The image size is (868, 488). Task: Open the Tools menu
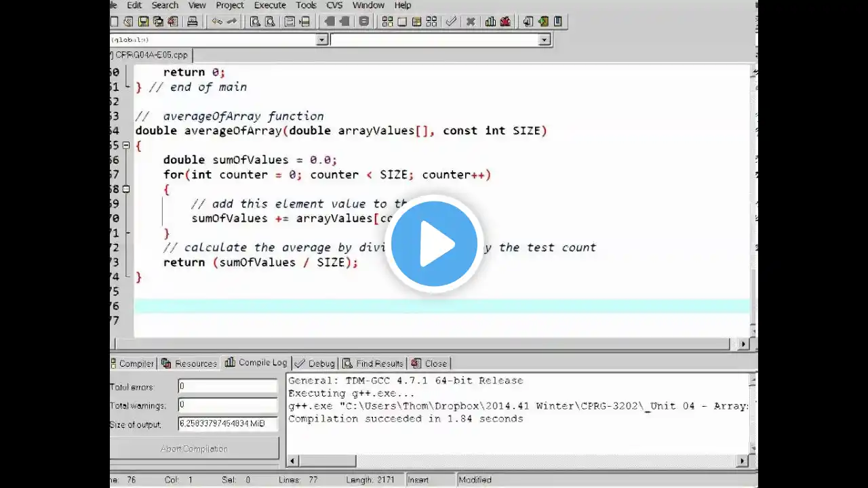pos(306,5)
